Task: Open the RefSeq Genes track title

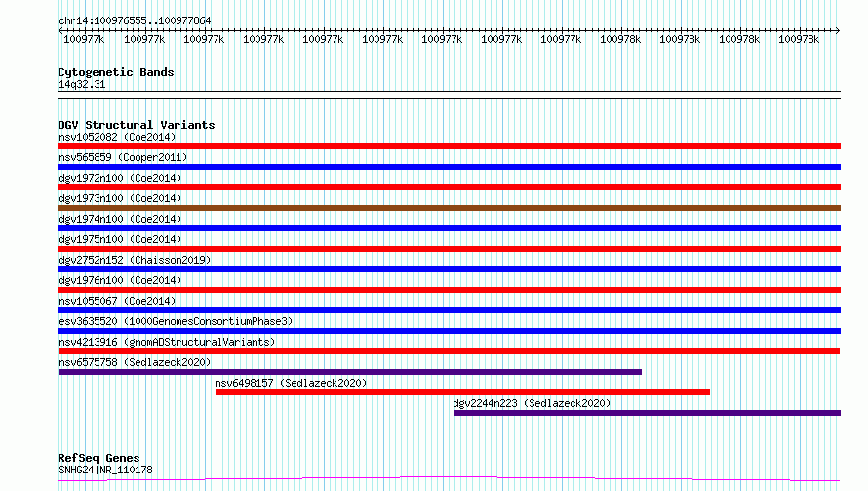Action: tap(99, 458)
